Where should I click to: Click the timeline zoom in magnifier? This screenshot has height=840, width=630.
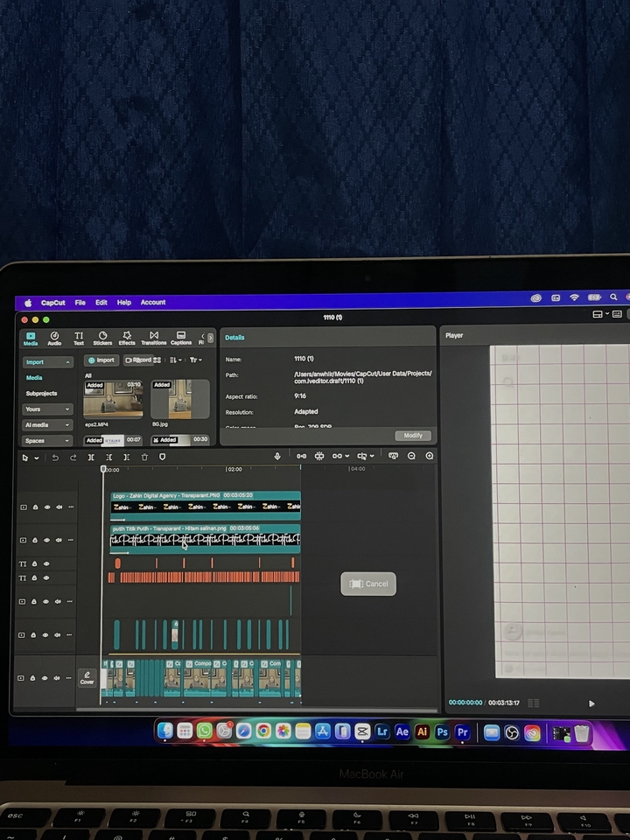[430, 456]
